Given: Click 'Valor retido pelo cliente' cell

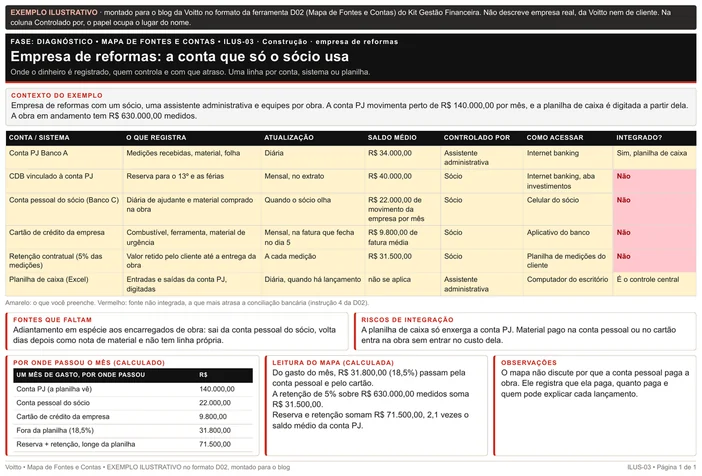Looking at the screenshot, I should click(x=192, y=261).
